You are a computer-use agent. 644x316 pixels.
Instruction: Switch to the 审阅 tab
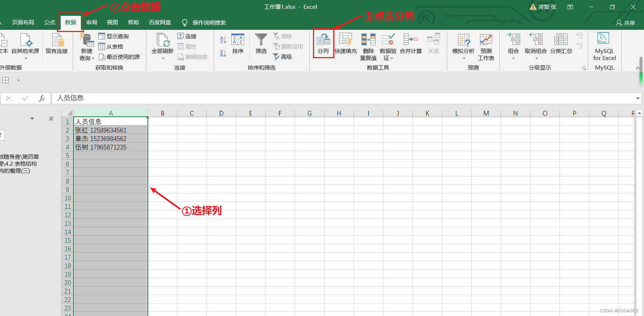pos(92,22)
